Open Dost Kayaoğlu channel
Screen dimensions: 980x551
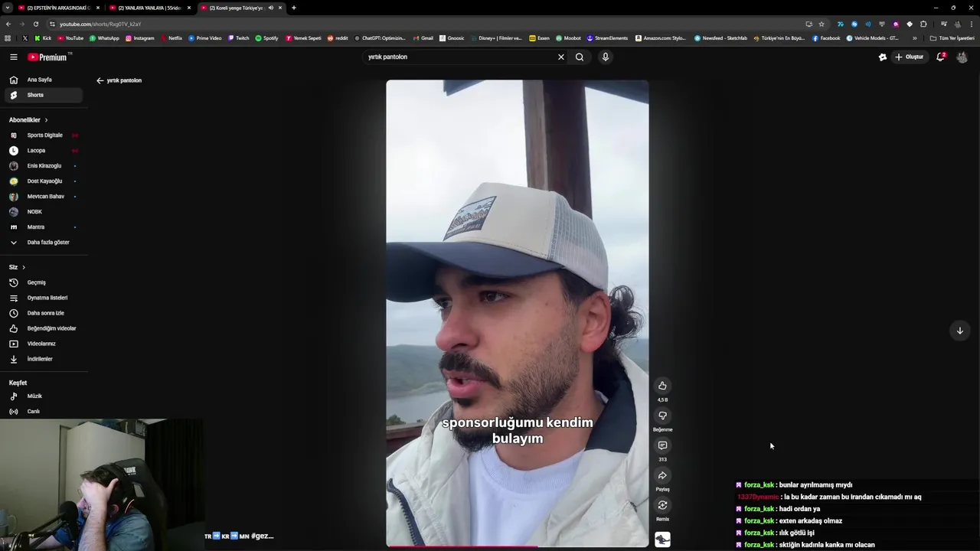click(x=44, y=181)
